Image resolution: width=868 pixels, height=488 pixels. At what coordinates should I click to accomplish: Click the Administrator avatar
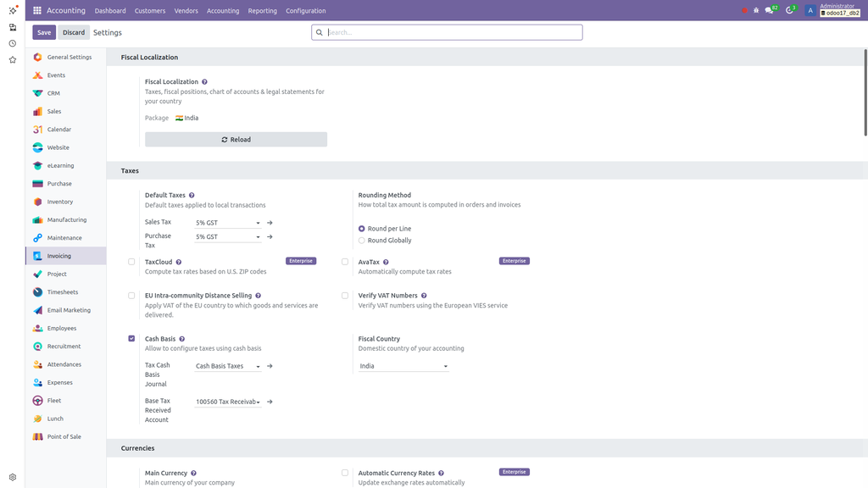coord(809,10)
